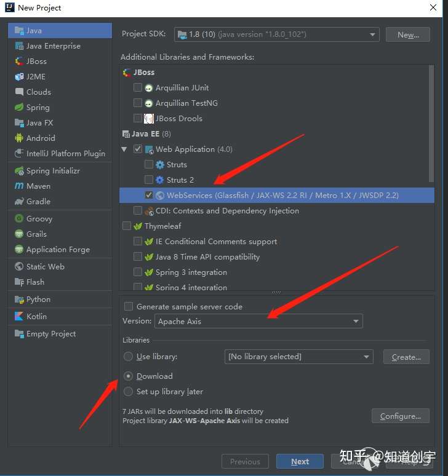Viewport: 448px width, 476px height.
Task: Click the Gradle elephant icon
Action: tap(19, 201)
